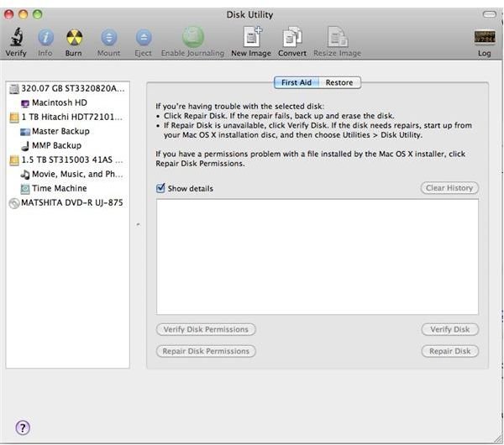Click the MMP Backup music note icon
The image size is (504, 445).
point(25,146)
